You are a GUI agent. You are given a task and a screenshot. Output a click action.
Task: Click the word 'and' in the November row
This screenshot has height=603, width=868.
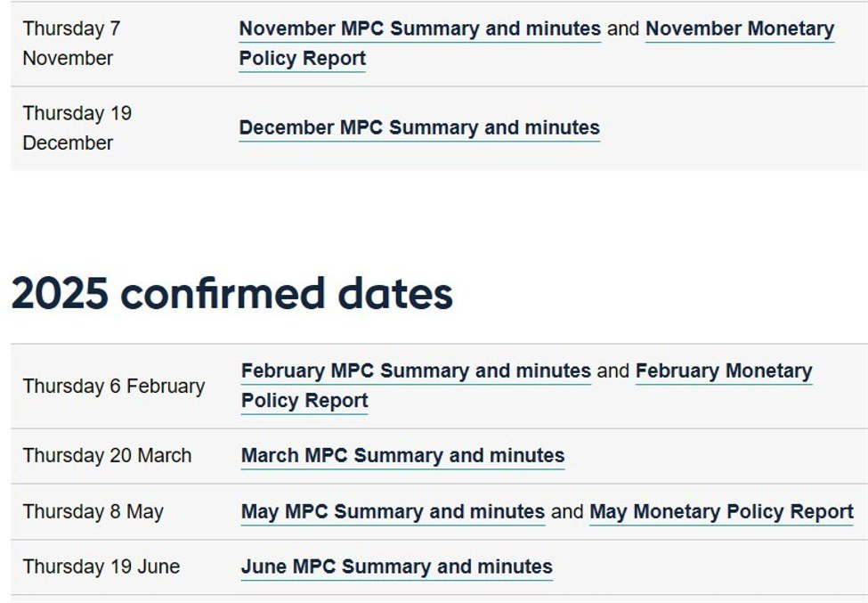point(623,29)
